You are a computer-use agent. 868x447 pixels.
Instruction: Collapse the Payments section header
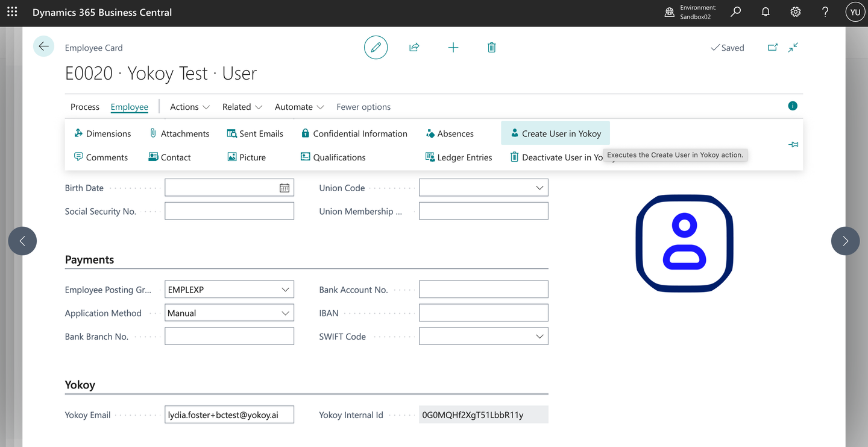89,260
